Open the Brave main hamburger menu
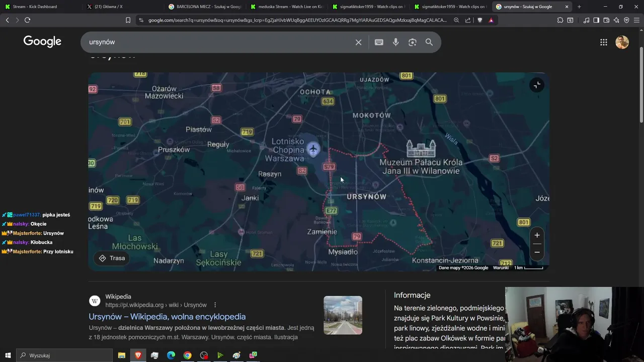Viewport: 644px width, 362px height. (637, 20)
